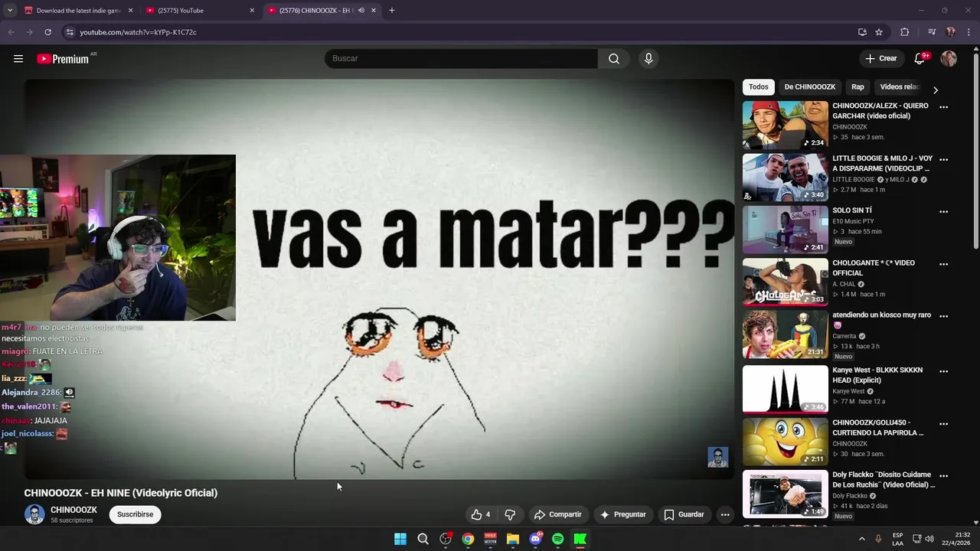This screenshot has height=551, width=980.
Task: Open Chrome three-dot menu
Action: click(x=969, y=32)
